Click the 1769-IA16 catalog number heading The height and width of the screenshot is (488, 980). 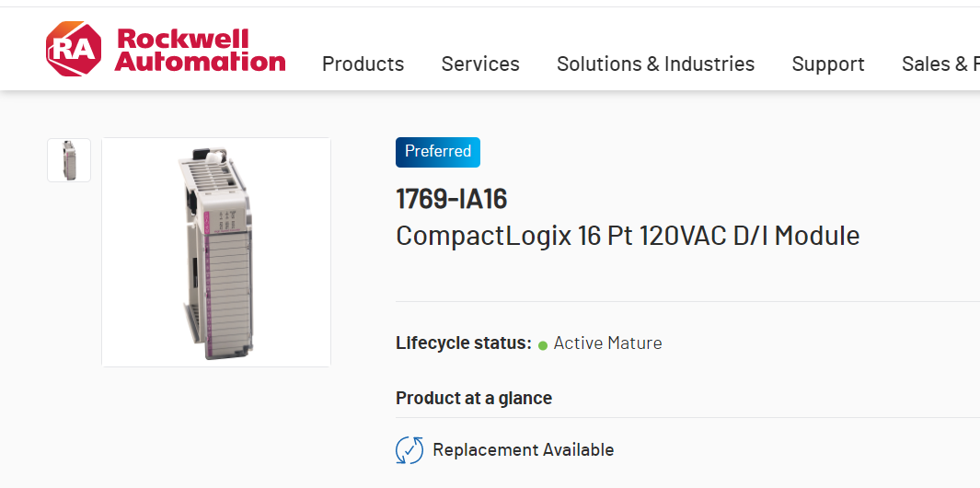[x=451, y=199]
